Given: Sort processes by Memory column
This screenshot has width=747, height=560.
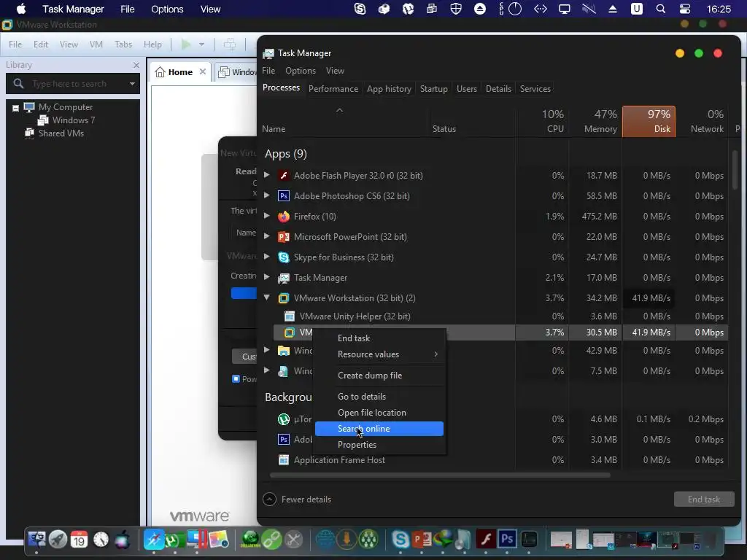Looking at the screenshot, I should click(595, 122).
